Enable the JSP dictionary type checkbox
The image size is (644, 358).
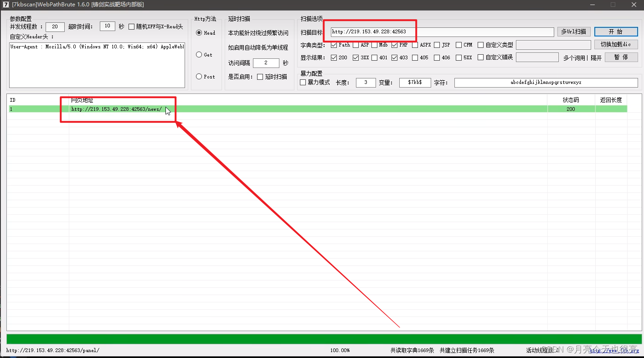click(x=437, y=45)
